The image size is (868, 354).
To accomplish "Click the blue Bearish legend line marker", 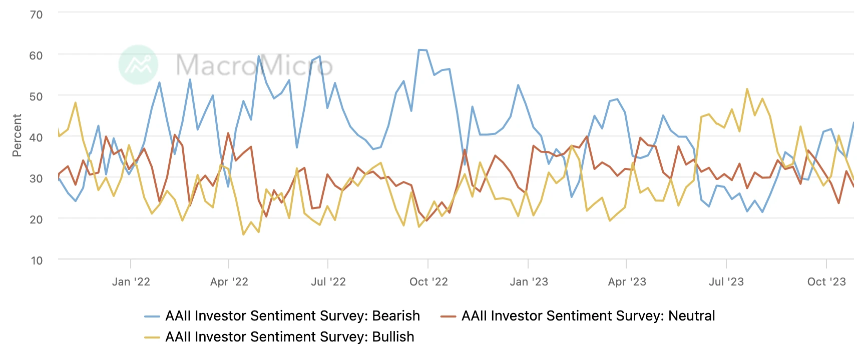I will click(x=152, y=316).
